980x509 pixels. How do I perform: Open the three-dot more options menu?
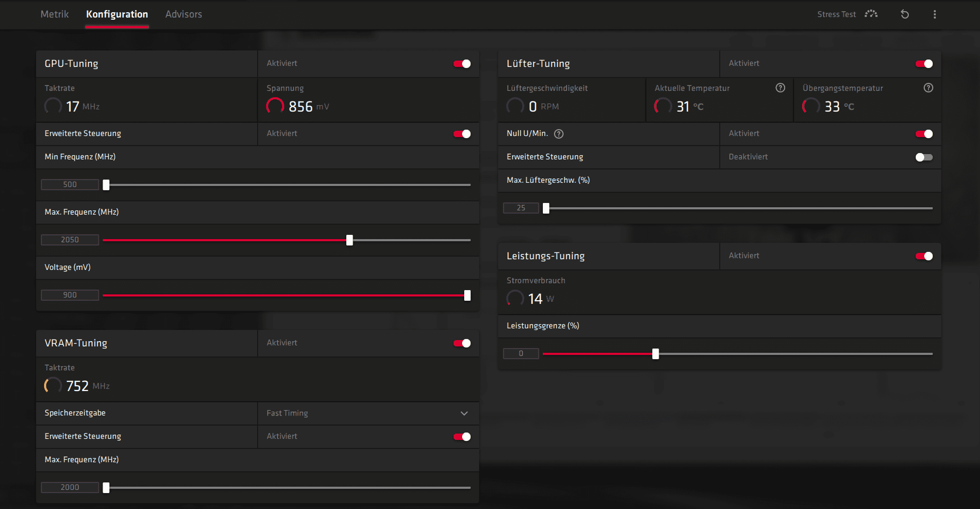[x=935, y=14]
